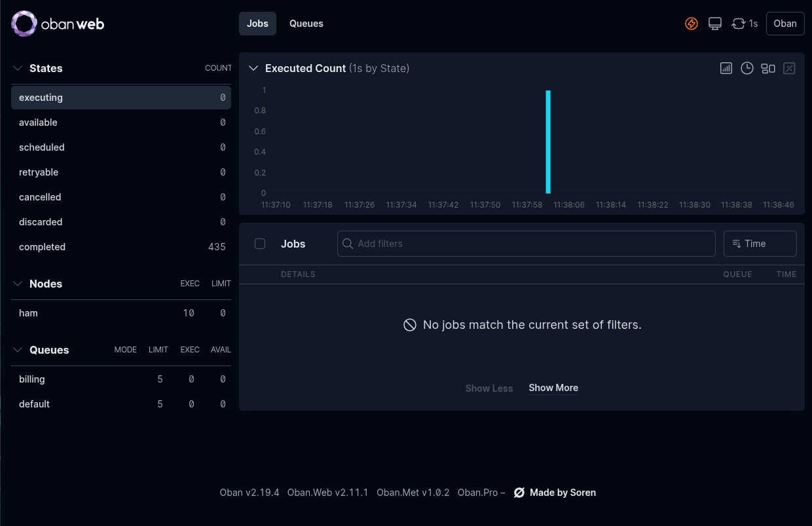Collapse the Executed Count chart
Image resolution: width=812 pixels, height=526 pixels.
point(253,68)
